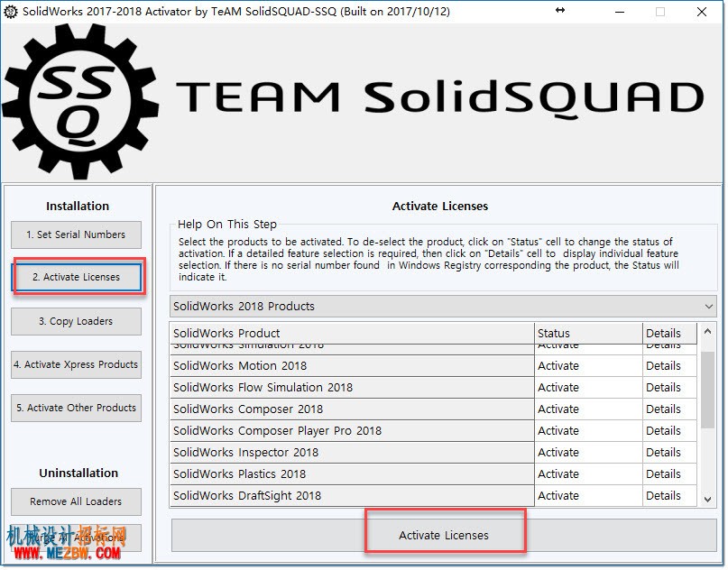728x570 pixels.
Task: Toggle Activate status for SolidWorks Composer 2018
Action: 588,409
